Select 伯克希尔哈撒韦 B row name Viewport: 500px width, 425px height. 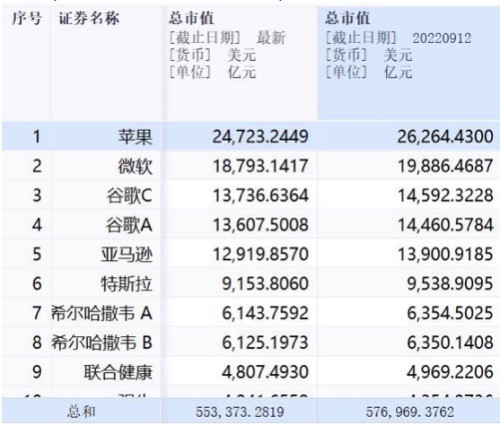point(102,342)
